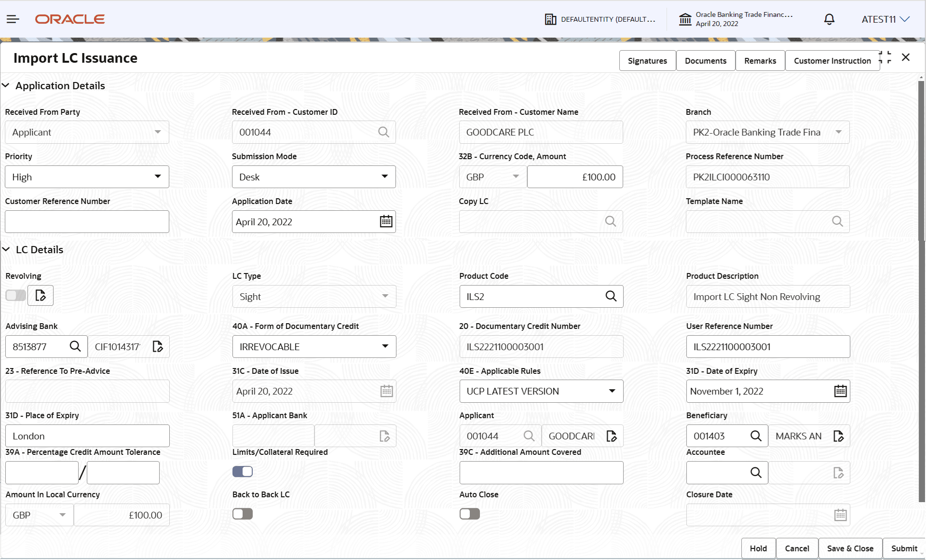
Task: Enable Back to Back LC toggle
Action: 243,514
